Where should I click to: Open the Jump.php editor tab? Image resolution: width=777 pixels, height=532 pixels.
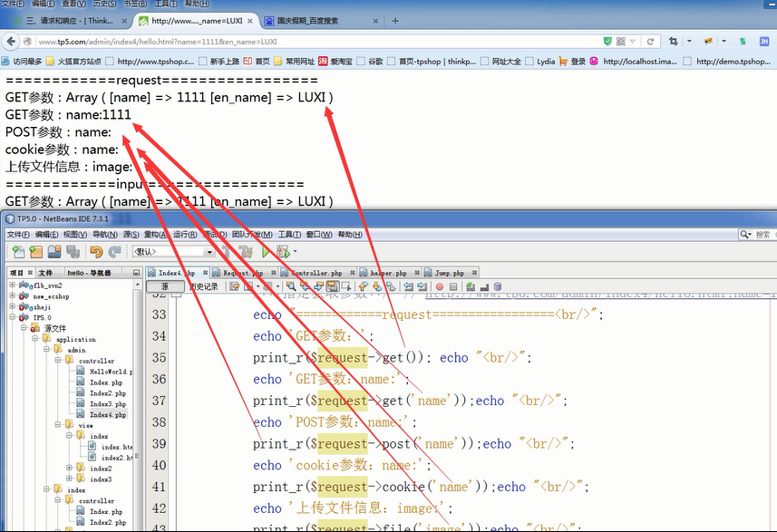click(450, 273)
